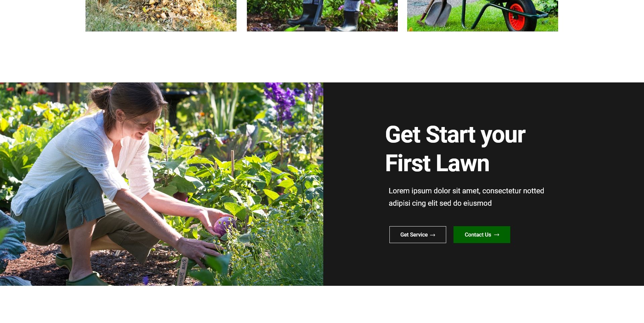Screen dimensions: 644x323
Task: Click the 'Get Start your' heading line
Action: point(455,135)
